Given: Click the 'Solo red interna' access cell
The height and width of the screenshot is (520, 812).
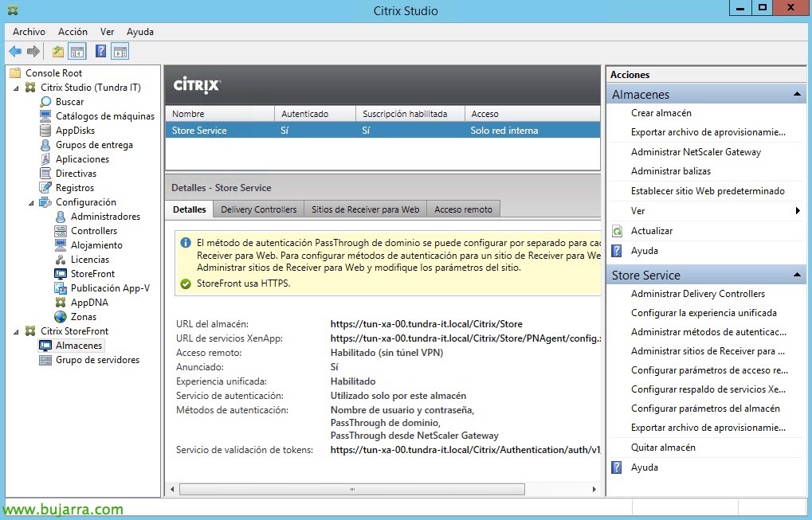Looking at the screenshot, I should click(504, 131).
